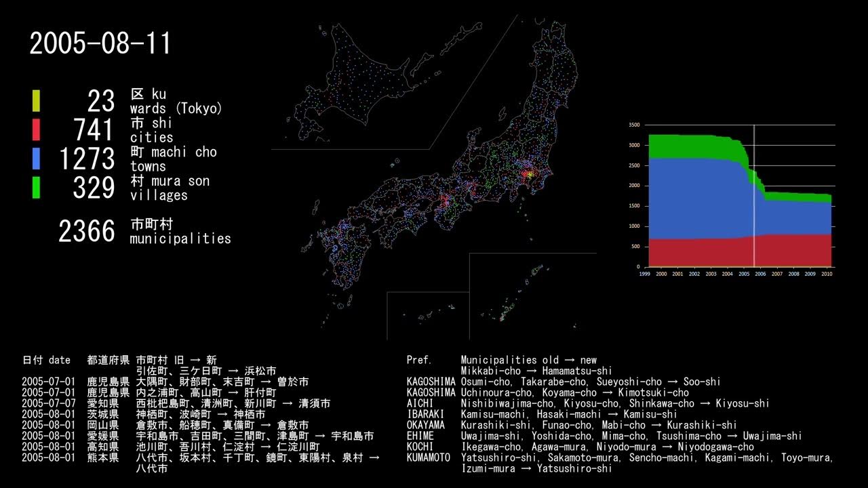Click the 3500 axis label on chart
The height and width of the screenshot is (488, 868).
tap(634, 125)
